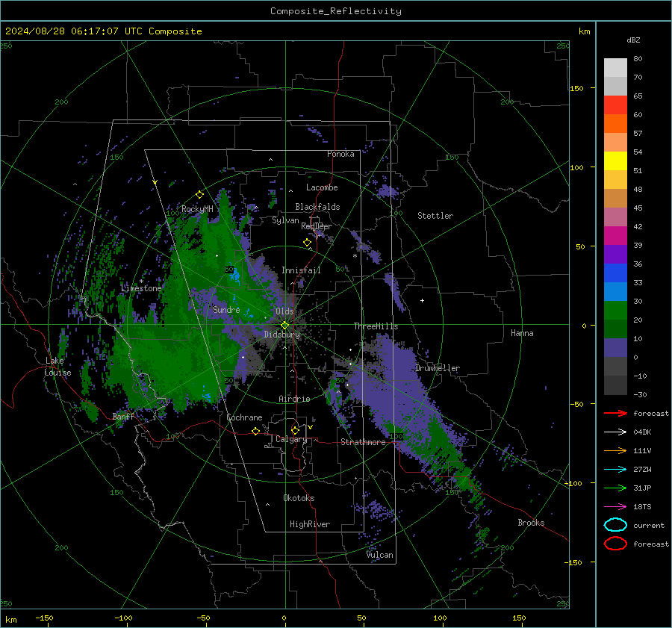Click the white 04DK arrow icon
The height and width of the screenshot is (628, 672).
[615, 432]
